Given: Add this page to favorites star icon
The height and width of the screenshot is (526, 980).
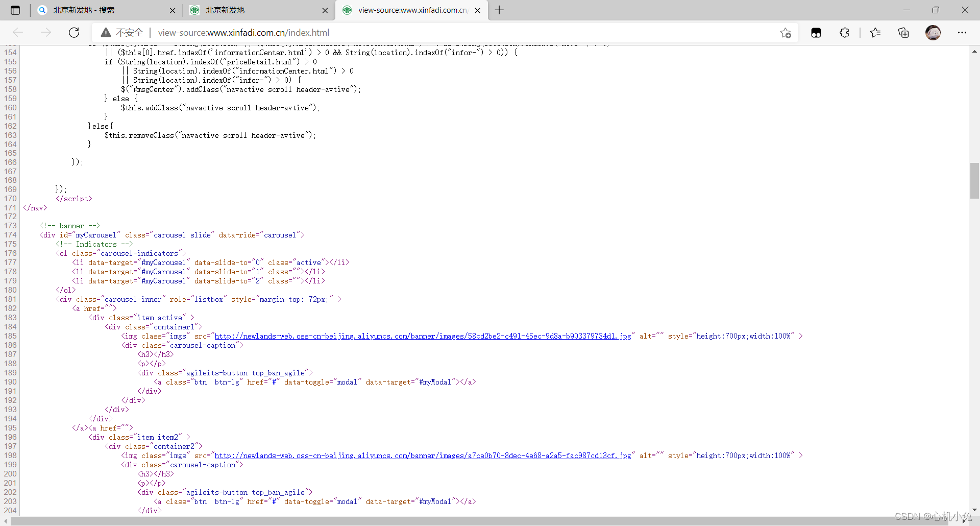Looking at the screenshot, I should [786, 33].
